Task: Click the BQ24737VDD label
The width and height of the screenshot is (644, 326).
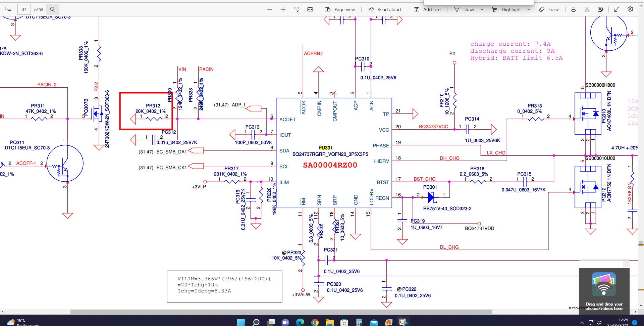Action: [479, 228]
